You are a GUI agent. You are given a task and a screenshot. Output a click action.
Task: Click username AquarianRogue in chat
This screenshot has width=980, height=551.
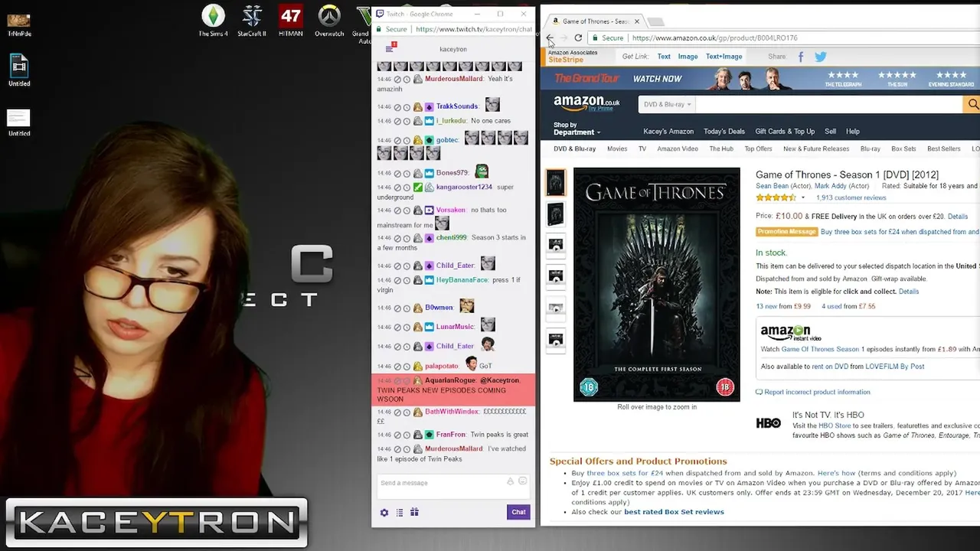[449, 380]
